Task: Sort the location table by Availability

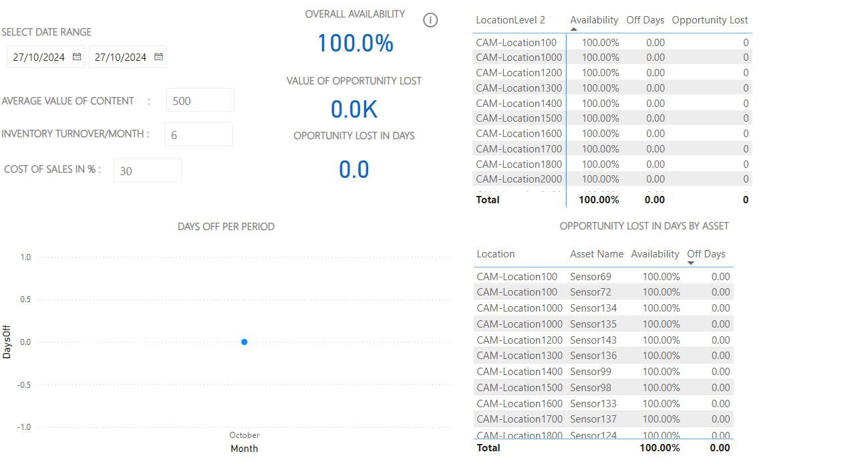Action: [593, 19]
